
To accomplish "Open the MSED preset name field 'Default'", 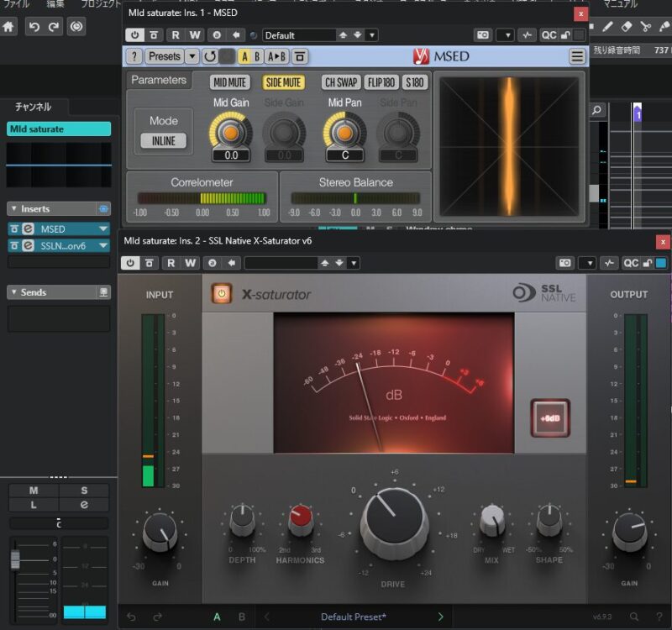I will point(299,35).
